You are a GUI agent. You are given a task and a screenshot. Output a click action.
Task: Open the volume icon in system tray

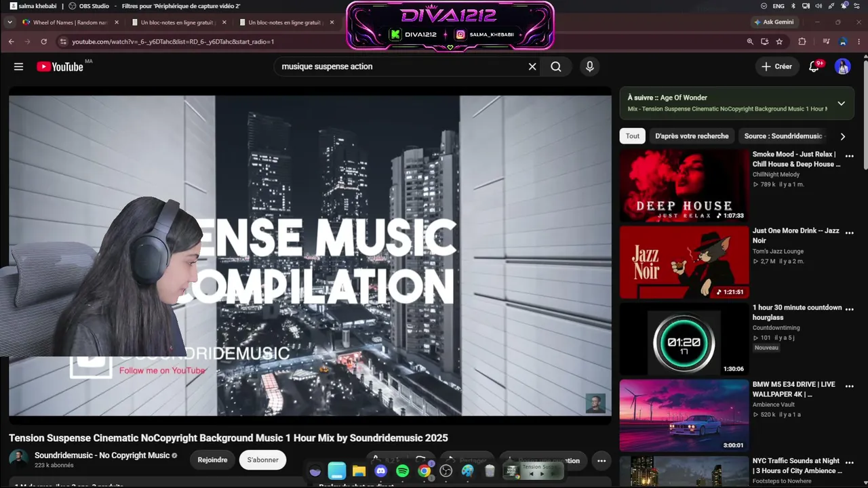click(818, 6)
